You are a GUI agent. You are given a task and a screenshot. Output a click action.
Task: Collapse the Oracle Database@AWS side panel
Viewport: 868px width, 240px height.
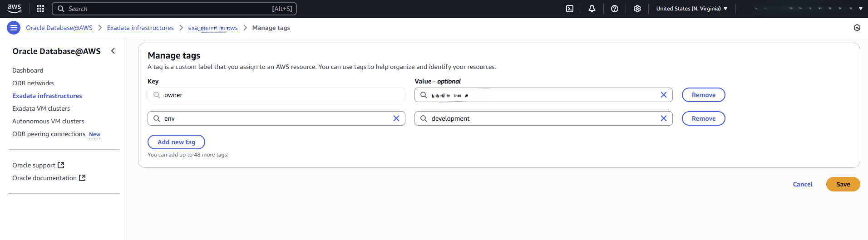(113, 51)
